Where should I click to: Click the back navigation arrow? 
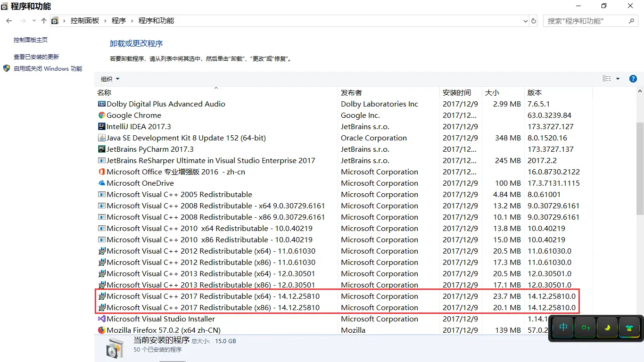(x=9, y=21)
